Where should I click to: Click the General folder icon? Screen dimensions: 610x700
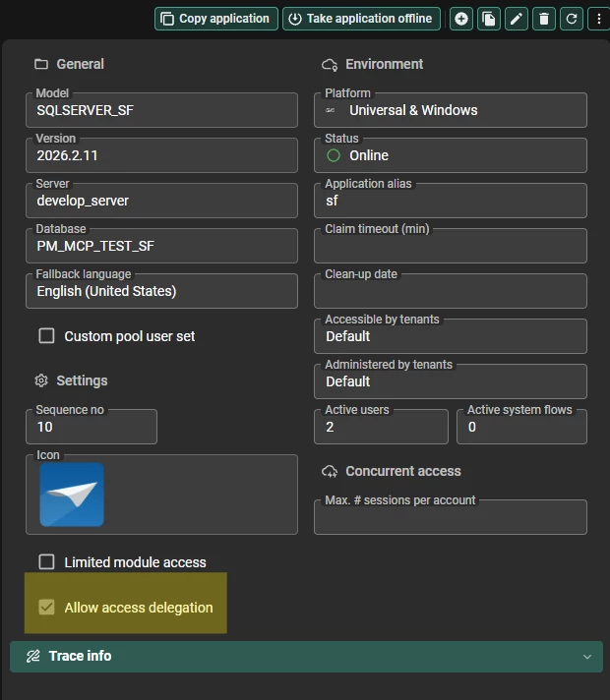(x=41, y=64)
